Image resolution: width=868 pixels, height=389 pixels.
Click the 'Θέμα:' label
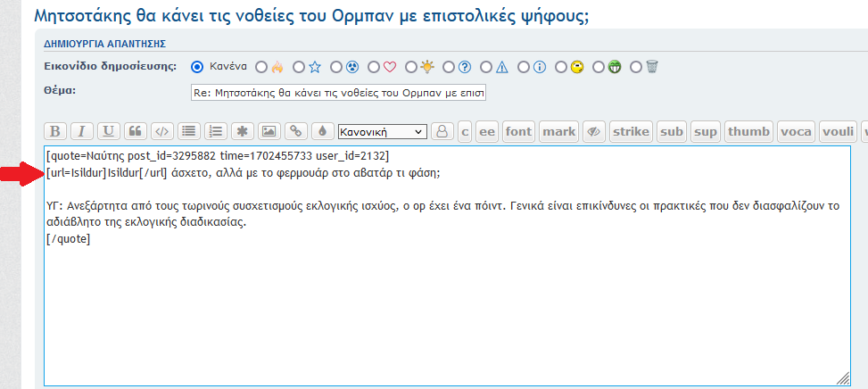60,90
